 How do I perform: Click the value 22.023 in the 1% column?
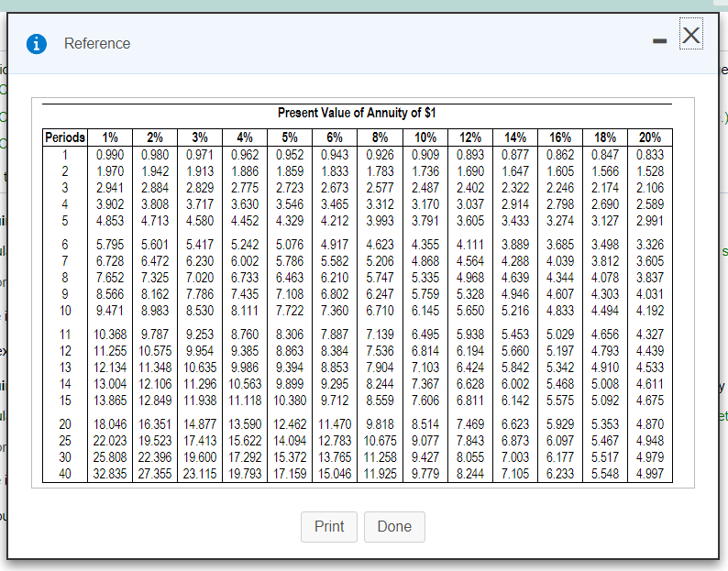110,441
